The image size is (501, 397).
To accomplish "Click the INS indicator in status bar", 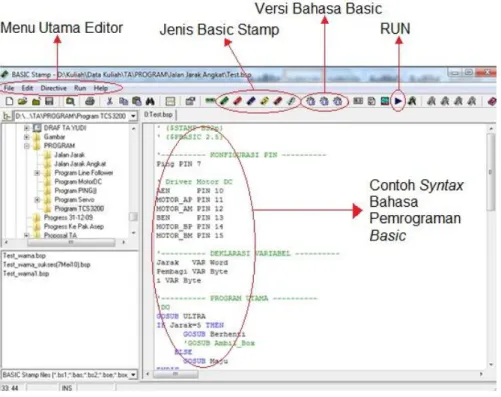I will point(67,388).
